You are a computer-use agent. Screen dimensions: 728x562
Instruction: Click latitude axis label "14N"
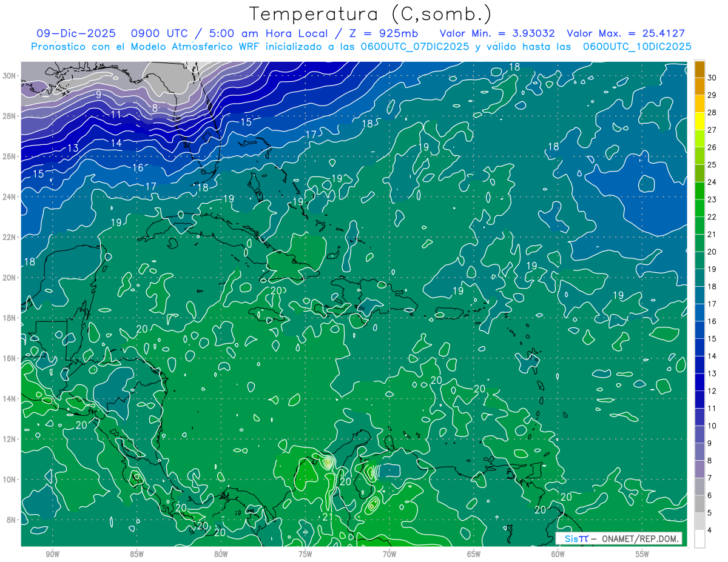pyautogui.click(x=10, y=399)
